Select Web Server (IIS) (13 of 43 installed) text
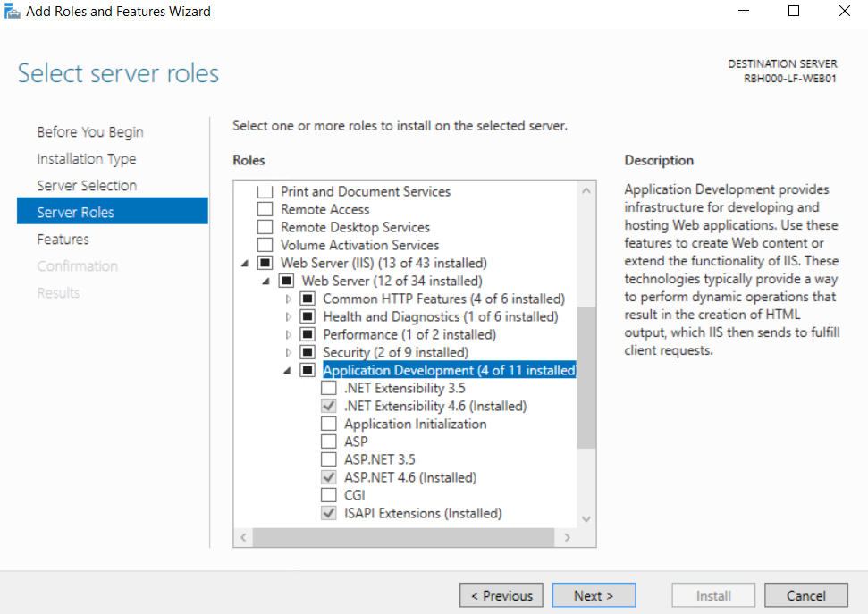The width and height of the screenshot is (868, 614). [383, 263]
